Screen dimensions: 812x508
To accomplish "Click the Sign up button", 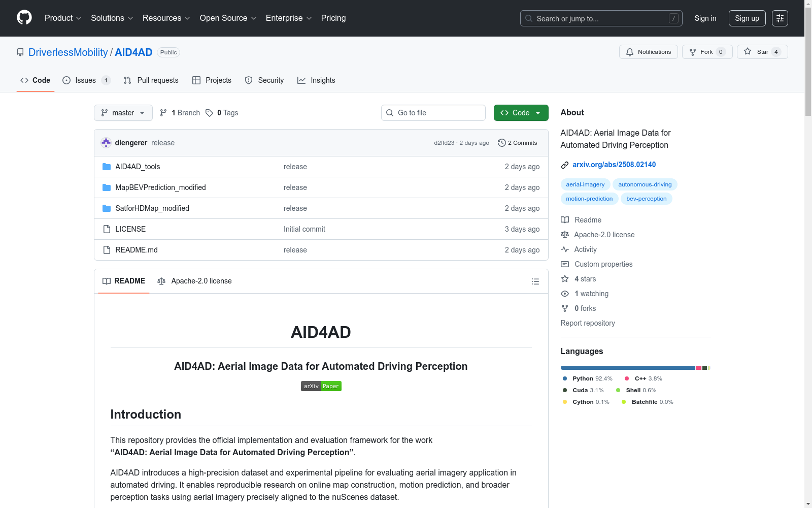I will pyautogui.click(x=747, y=18).
